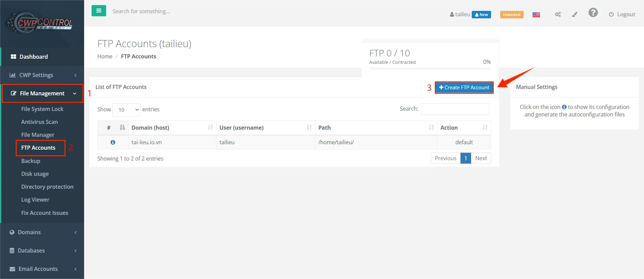The image size is (644, 279).
Task: Open Antivirus Scan submenu item
Action: pos(39,122)
